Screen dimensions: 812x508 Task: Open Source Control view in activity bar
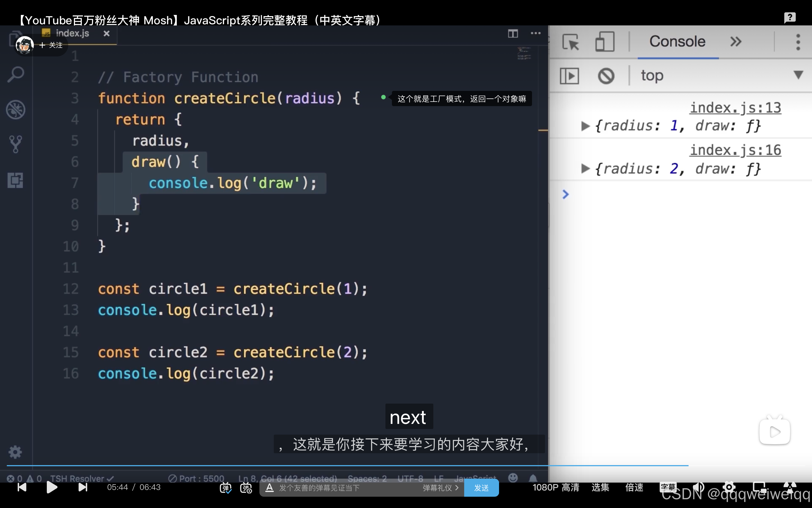[16, 144]
